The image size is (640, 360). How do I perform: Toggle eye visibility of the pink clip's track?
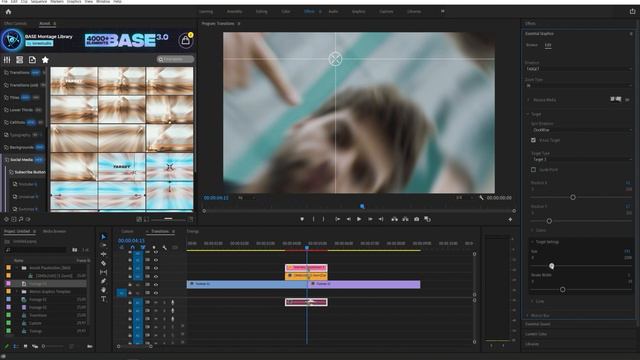(156, 268)
